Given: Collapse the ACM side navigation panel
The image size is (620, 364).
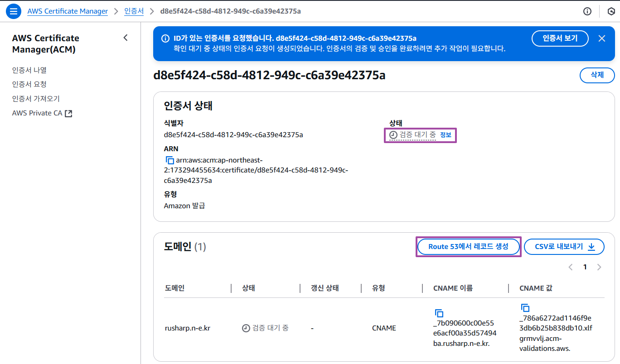Looking at the screenshot, I should pos(126,38).
